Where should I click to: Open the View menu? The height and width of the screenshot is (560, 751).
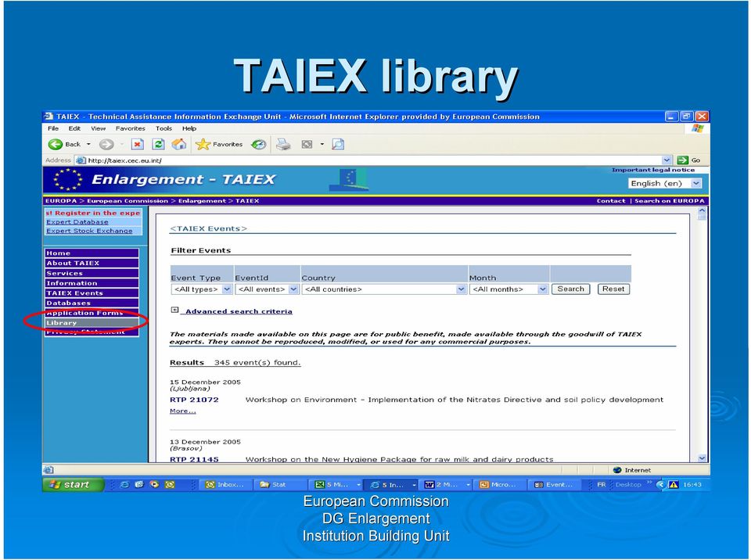(x=99, y=128)
